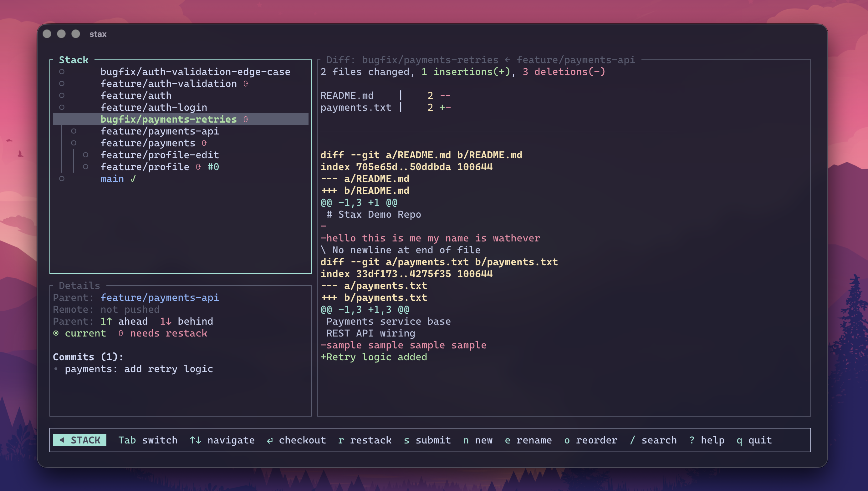Select main trunk branch in tree

112,179
